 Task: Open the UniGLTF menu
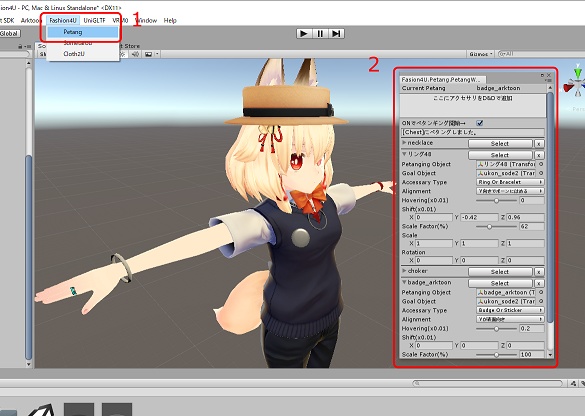pyautogui.click(x=94, y=20)
